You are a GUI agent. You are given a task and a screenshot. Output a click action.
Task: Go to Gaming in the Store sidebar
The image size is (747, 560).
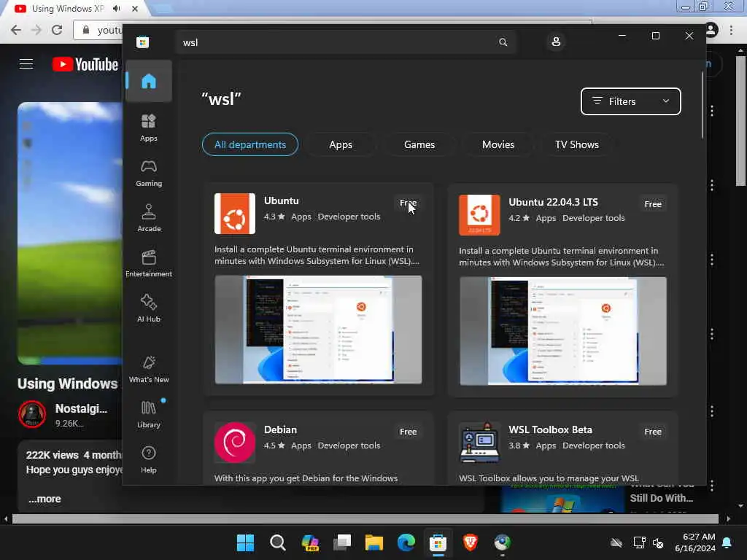[x=149, y=174]
